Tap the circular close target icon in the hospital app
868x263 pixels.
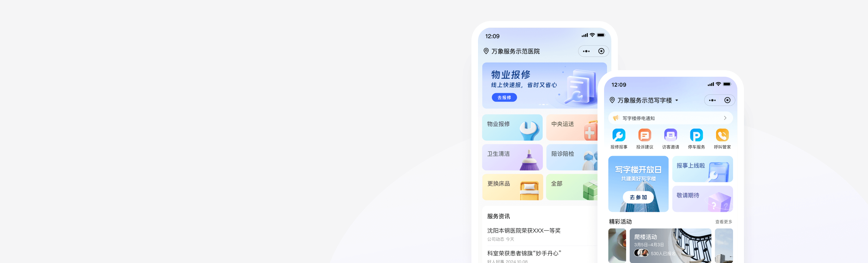601,51
